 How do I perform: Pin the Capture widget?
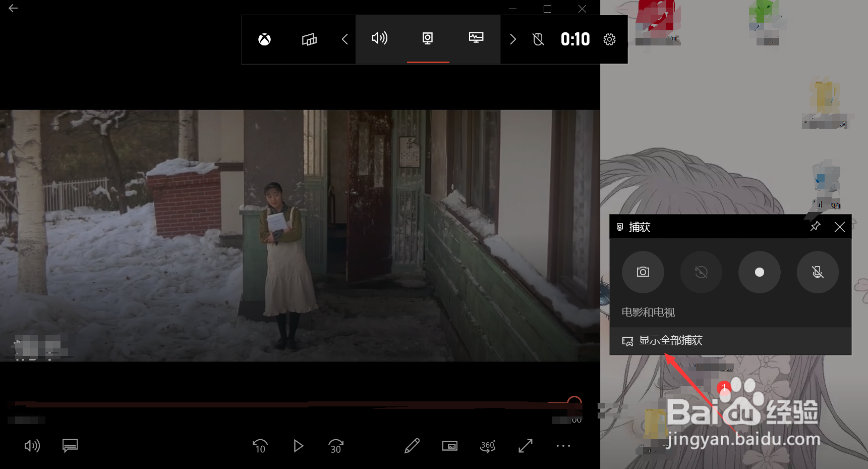(x=815, y=227)
